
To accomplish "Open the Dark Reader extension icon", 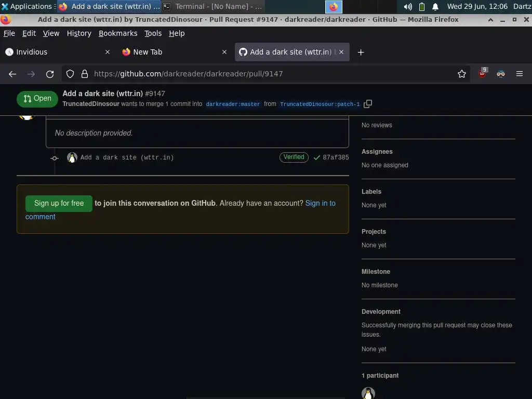I will click(501, 74).
